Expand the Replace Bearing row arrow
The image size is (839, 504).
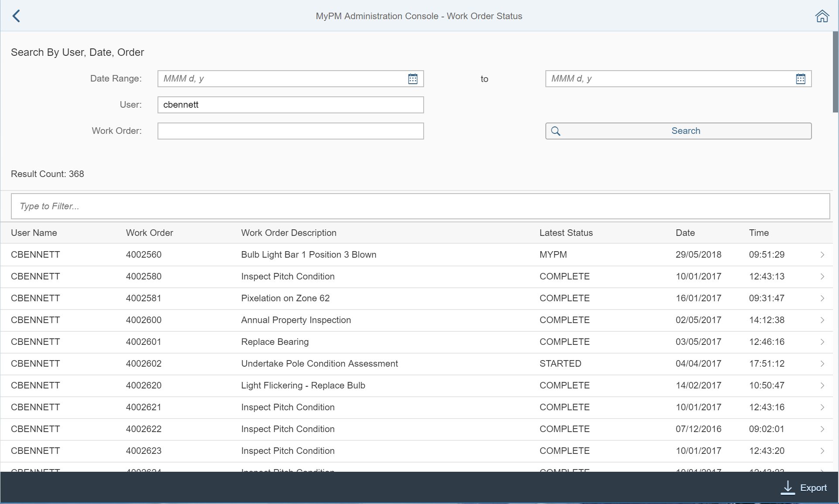[x=822, y=342]
